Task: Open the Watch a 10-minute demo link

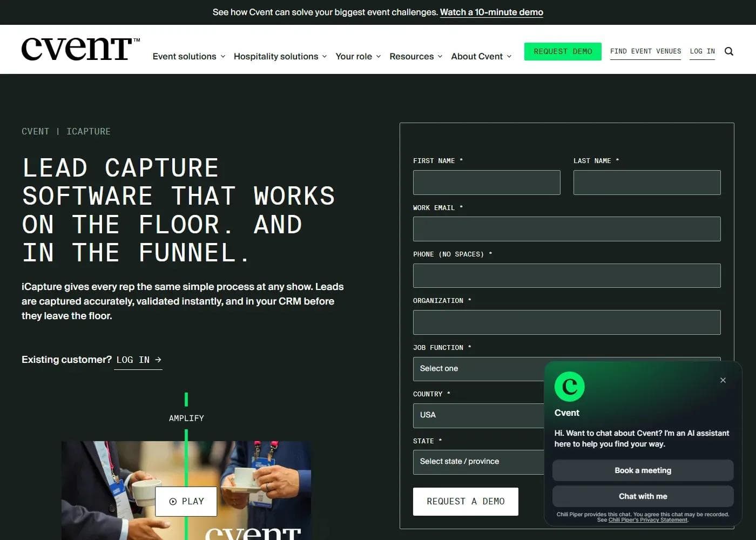Action: pos(491,12)
